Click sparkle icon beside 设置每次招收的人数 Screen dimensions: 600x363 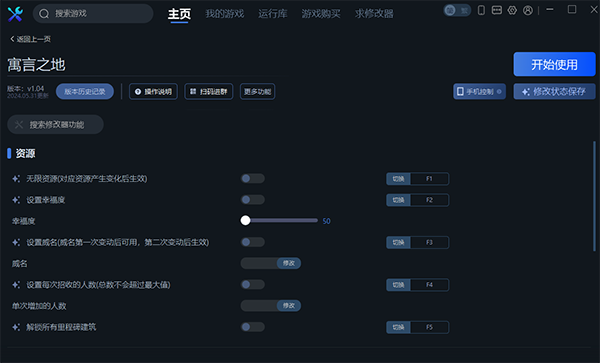pos(16,285)
